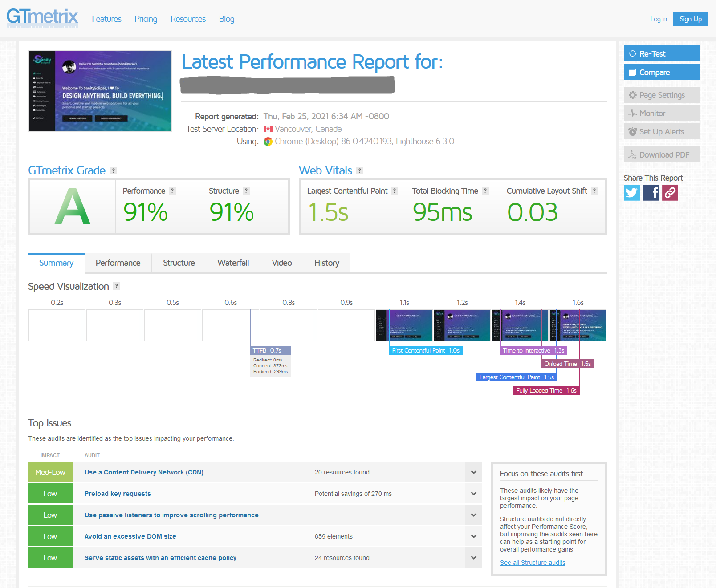Screen dimensions: 716x588
Task: Switch to the Waterfall tab
Action: 233,263
